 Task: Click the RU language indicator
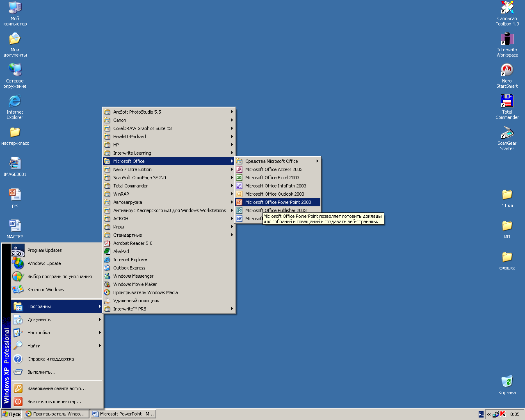[481, 414]
